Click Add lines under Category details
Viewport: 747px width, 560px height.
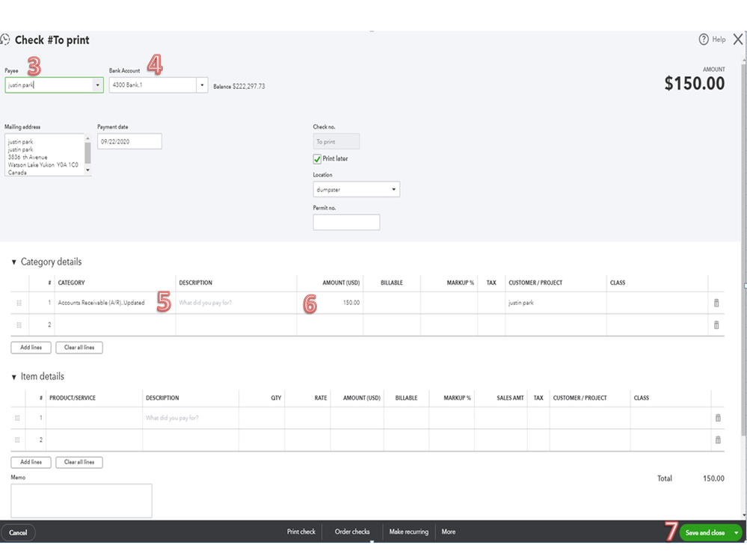[x=31, y=348]
